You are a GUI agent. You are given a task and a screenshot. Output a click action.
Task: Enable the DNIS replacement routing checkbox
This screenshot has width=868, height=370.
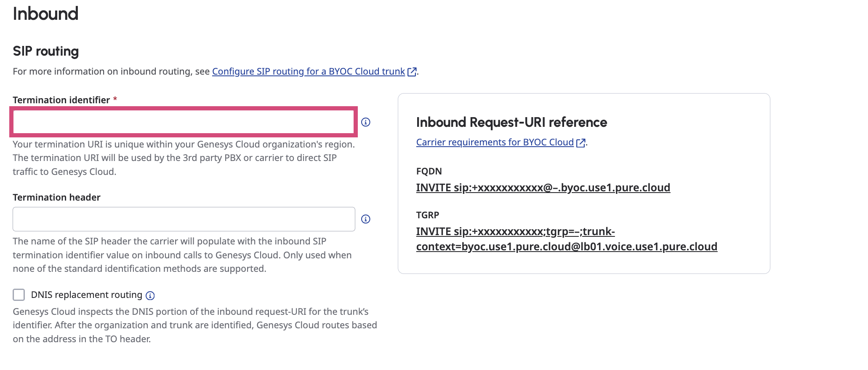click(x=19, y=295)
